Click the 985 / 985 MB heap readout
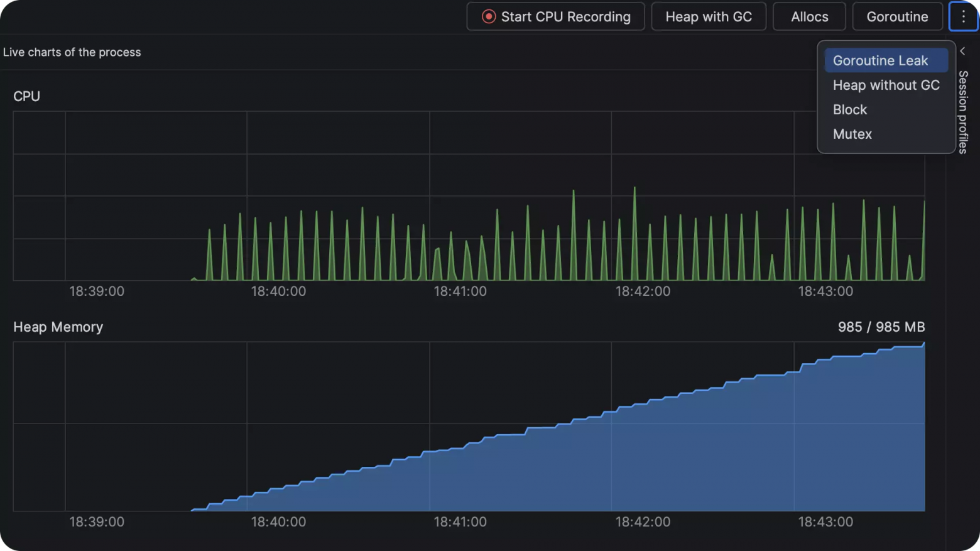980x551 pixels. pos(881,327)
